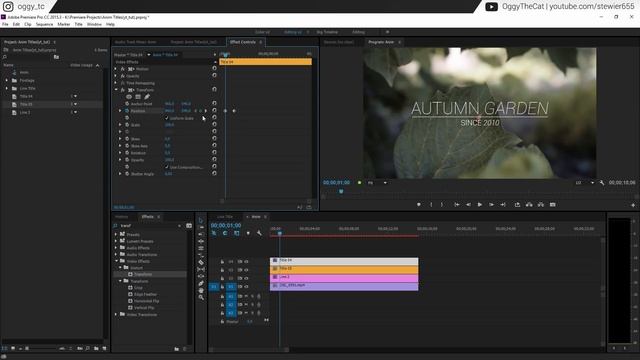This screenshot has width=640, height=360.
Task: Toggle the Use Composition shutter angle checkbox
Action: tap(167, 167)
